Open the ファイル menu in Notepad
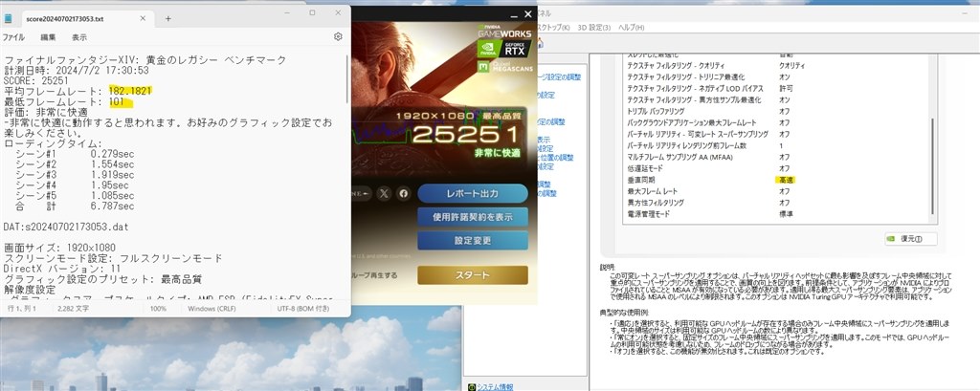 pos(13,37)
